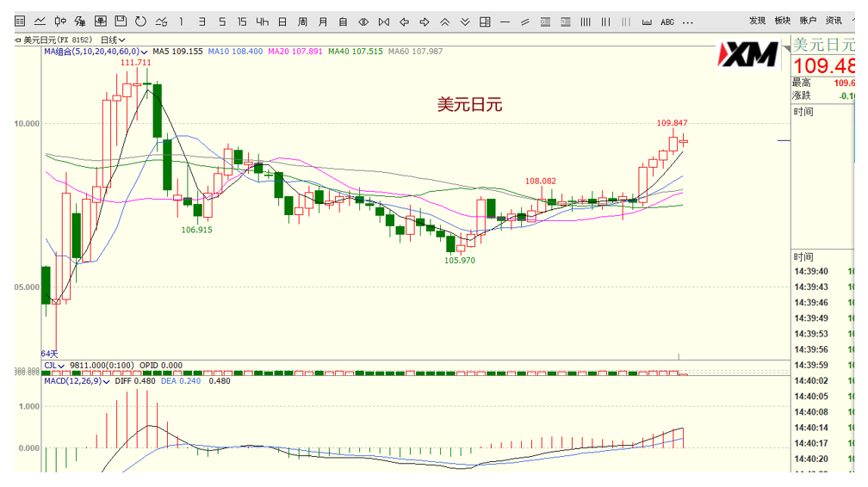868x487 pixels.
Task: Switch to daily period 日
Action: coord(282,22)
